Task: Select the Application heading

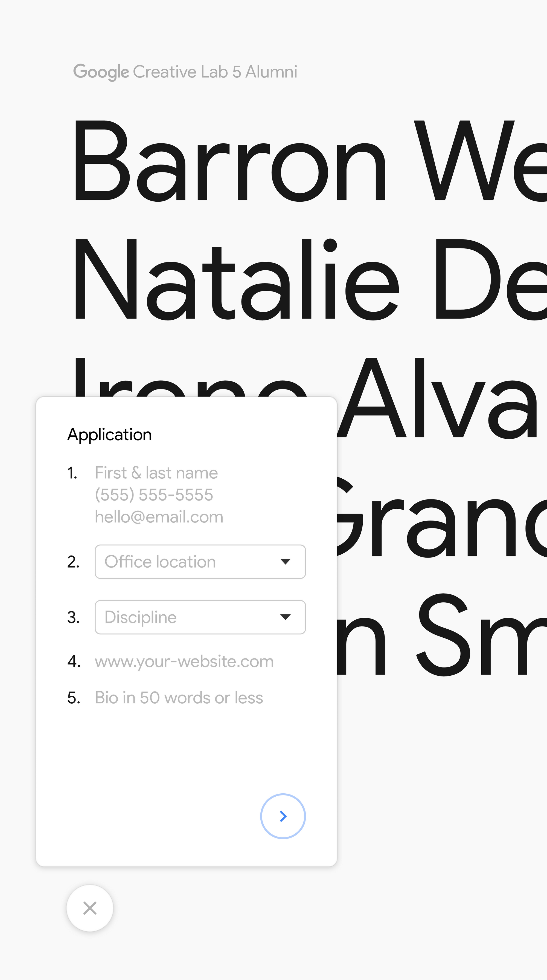Action: [x=109, y=434]
